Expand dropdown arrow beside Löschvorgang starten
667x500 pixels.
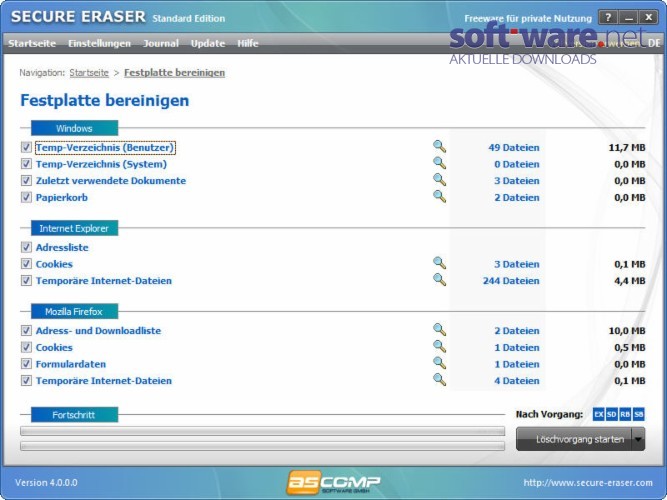coord(638,439)
